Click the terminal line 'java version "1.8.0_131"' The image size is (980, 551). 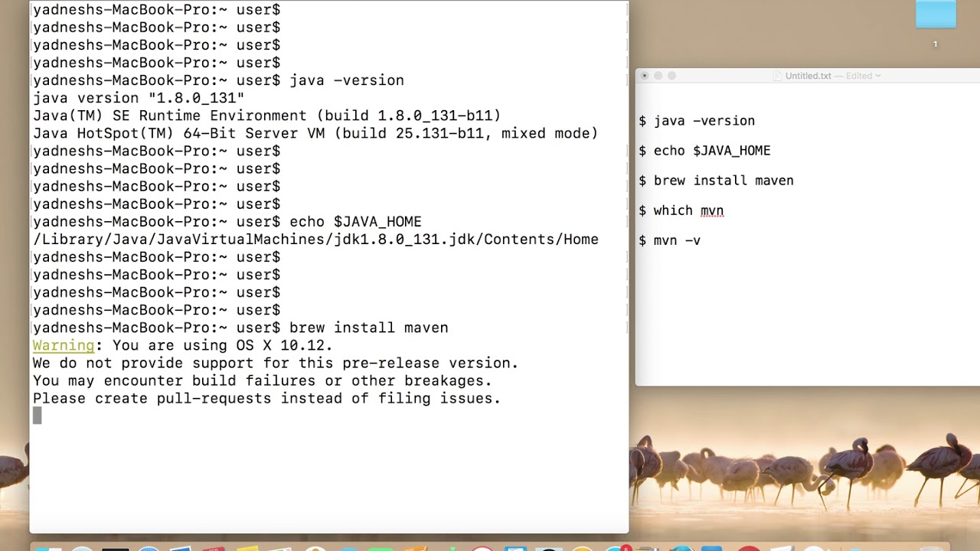coord(139,98)
